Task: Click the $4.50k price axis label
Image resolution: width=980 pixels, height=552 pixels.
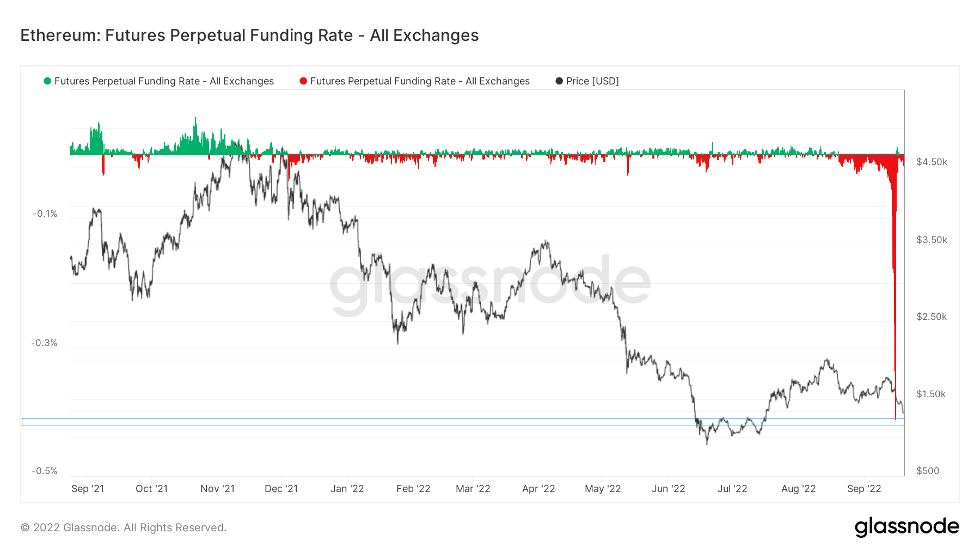Action: [x=932, y=162]
